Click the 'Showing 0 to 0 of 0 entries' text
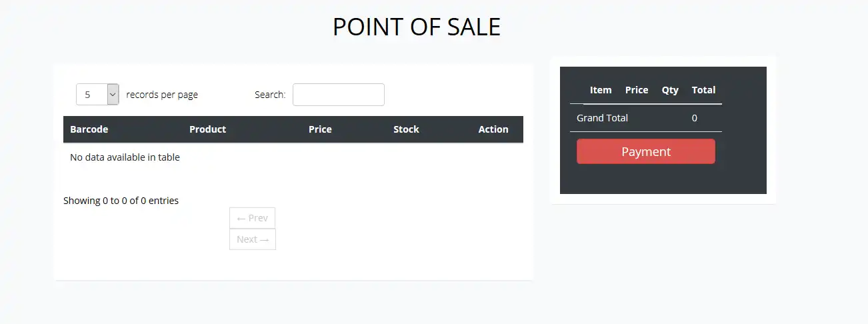 (121, 200)
